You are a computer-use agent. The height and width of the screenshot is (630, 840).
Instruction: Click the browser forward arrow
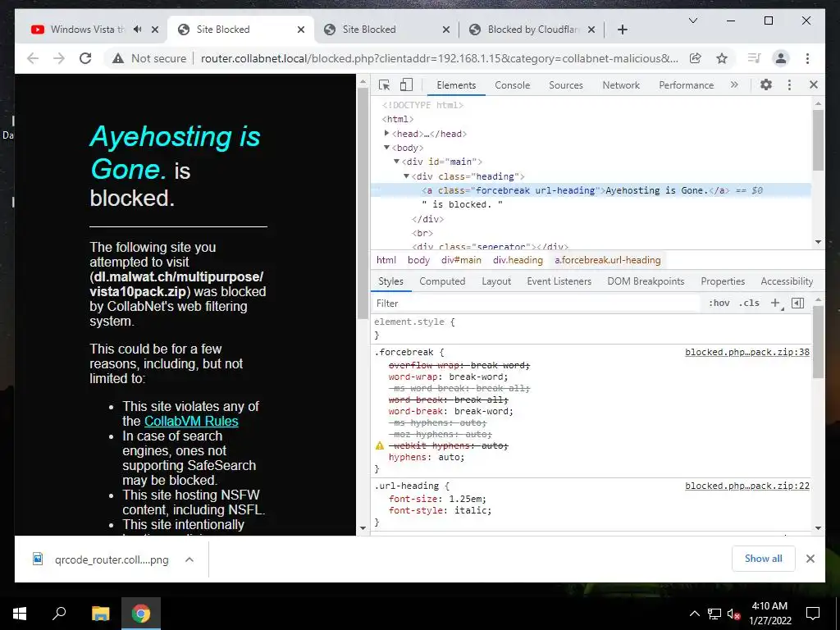(x=59, y=58)
